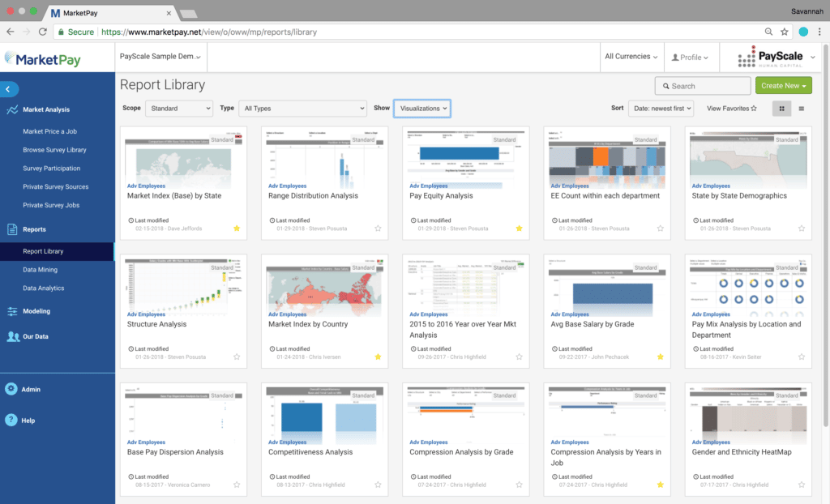Click the teal extension icon in the toolbar
Image resolution: width=830 pixels, height=504 pixels.
803,32
